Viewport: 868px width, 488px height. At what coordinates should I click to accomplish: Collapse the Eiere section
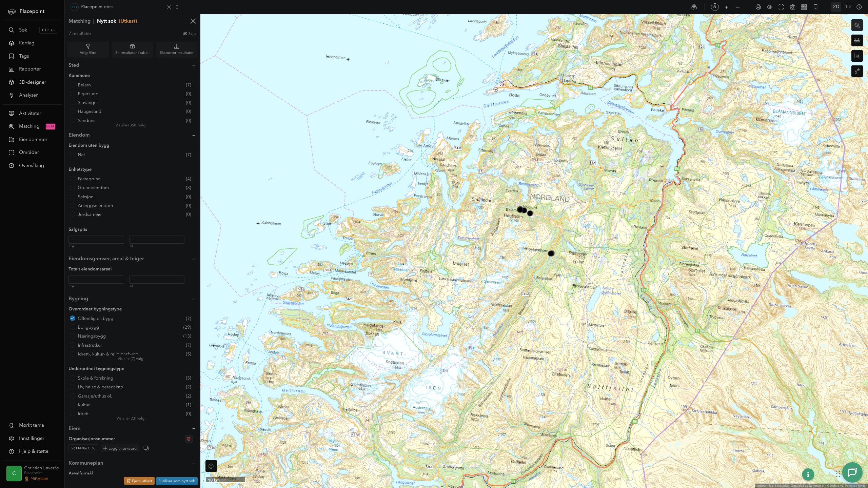coord(194,428)
